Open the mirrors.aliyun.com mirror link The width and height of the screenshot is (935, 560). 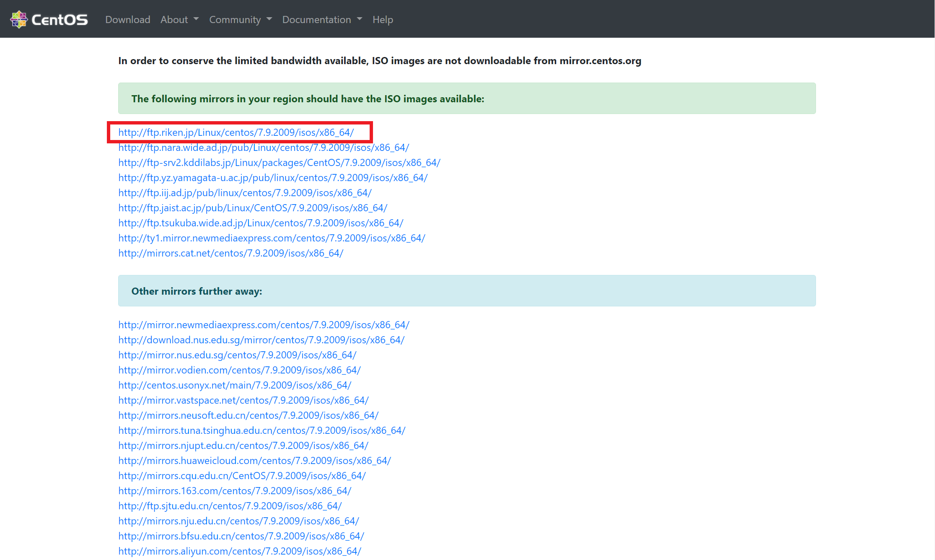[x=240, y=551]
